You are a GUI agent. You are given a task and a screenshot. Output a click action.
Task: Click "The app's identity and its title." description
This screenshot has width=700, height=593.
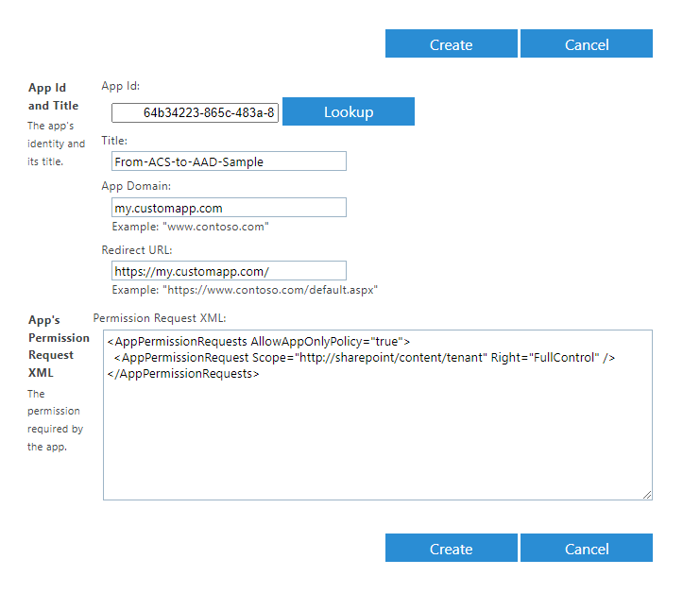pos(56,144)
